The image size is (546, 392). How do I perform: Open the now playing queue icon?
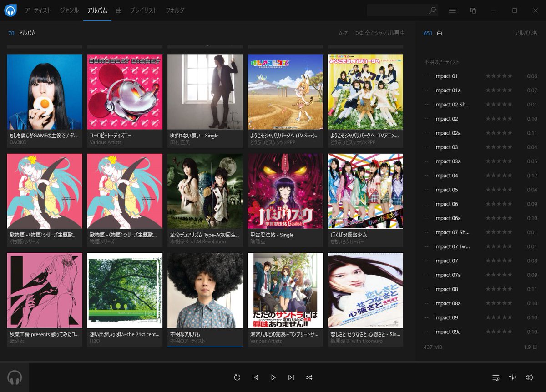(496, 377)
